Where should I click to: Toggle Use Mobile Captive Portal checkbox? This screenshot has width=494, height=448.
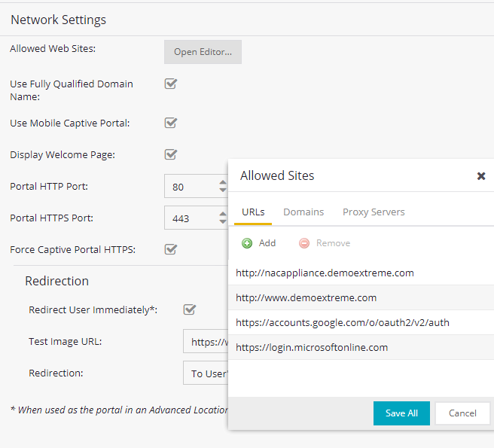pos(171,123)
